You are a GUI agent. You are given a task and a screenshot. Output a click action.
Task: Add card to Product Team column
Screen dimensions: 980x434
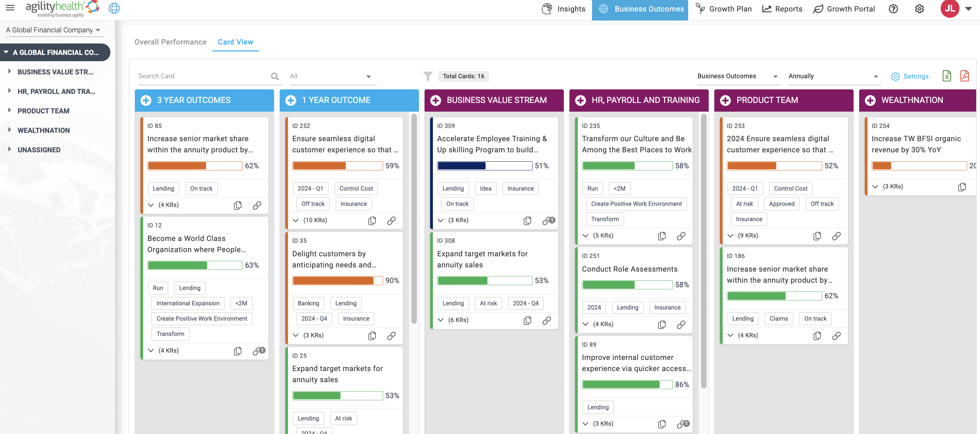coord(725,101)
